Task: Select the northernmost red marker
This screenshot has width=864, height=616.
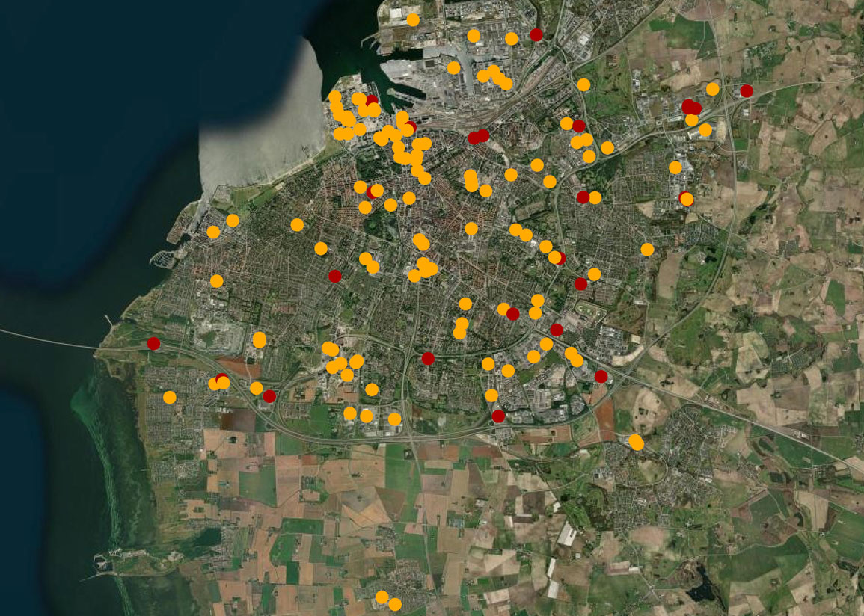Action: [x=536, y=34]
